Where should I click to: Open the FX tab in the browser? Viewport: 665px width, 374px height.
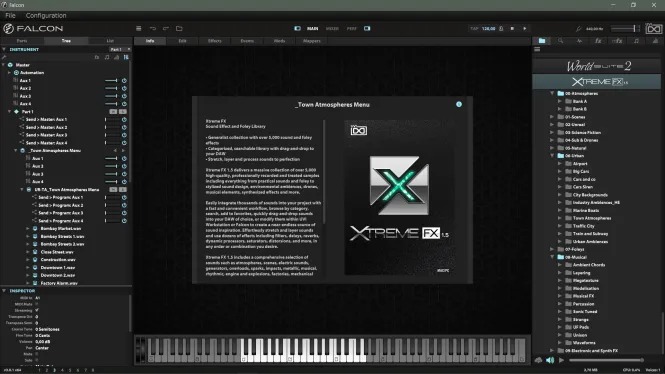coord(598,41)
